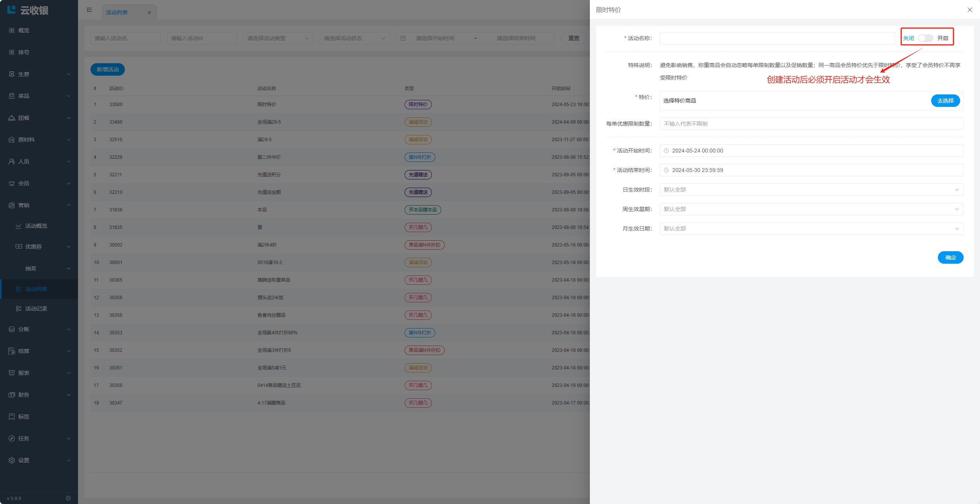Select 活动列表 in sidebar menu
The width and height of the screenshot is (980, 504).
(x=36, y=289)
